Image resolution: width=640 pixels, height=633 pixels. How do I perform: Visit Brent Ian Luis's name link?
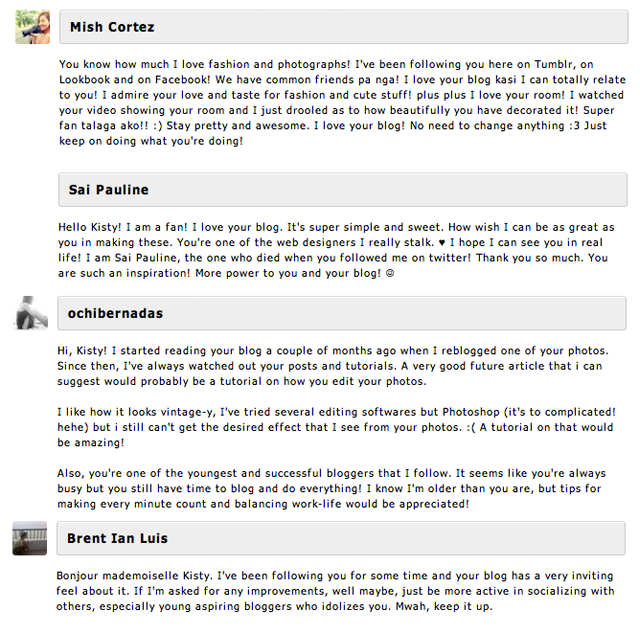click(117, 538)
